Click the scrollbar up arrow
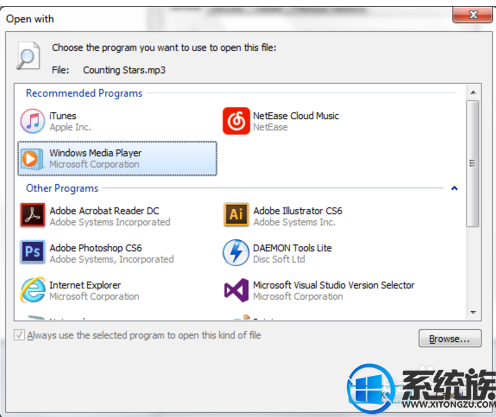Image resolution: width=496 pixels, height=417 pixels. tap(473, 92)
